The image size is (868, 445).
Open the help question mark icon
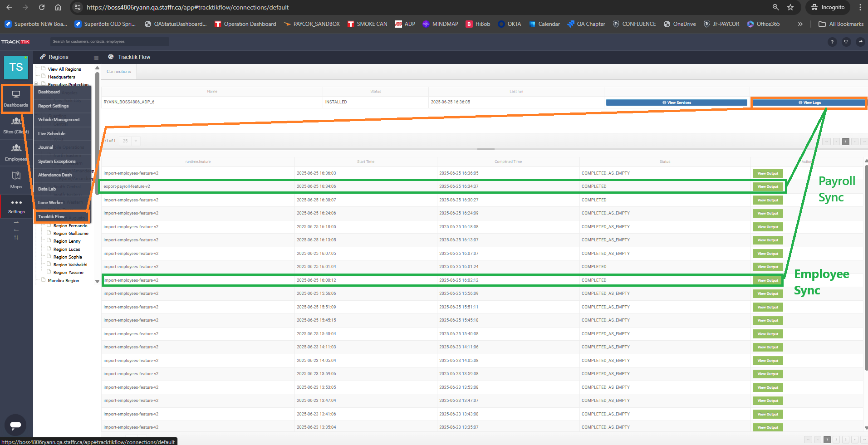(x=832, y=42)
